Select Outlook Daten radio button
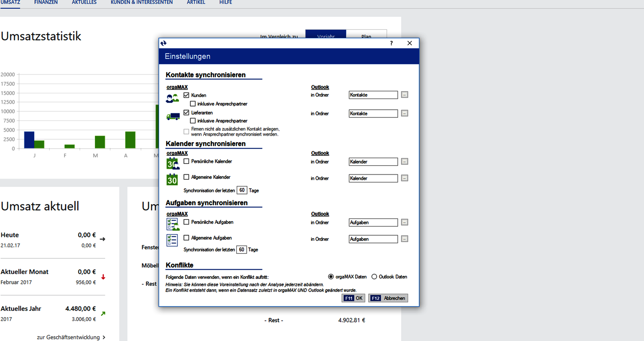Screen dimensions: 644x341 (x=374, y=277)
